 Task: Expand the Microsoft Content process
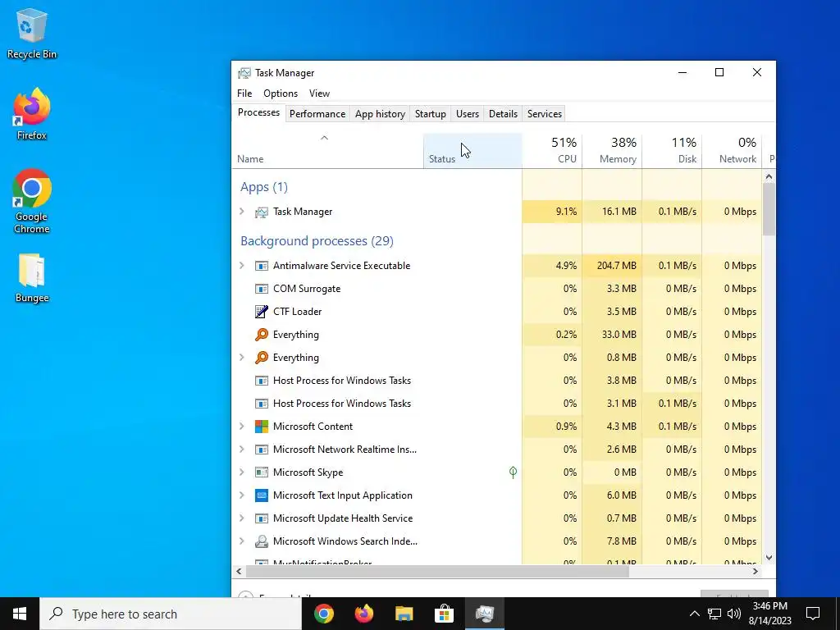tap(242, 427)
